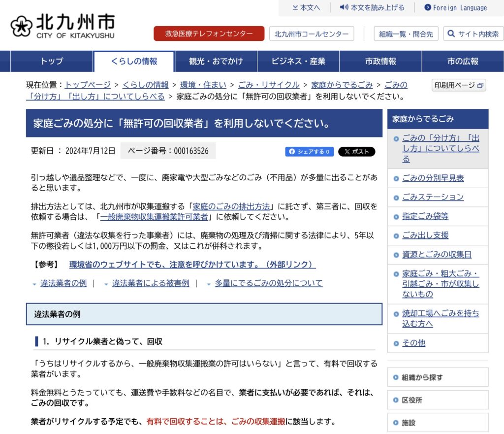Open the 北九州市コールセンター button
Screen dimensions: 504x434
point(311,33)
